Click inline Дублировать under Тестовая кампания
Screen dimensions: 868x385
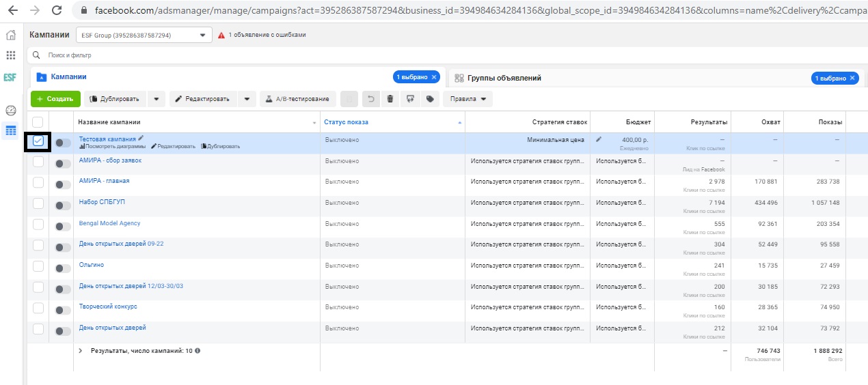(220, 146)
